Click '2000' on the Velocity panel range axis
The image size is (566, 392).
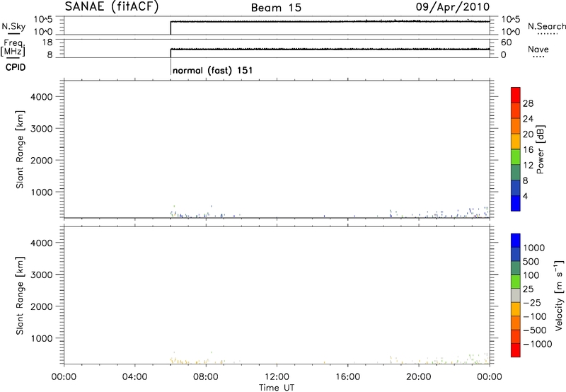42,306
